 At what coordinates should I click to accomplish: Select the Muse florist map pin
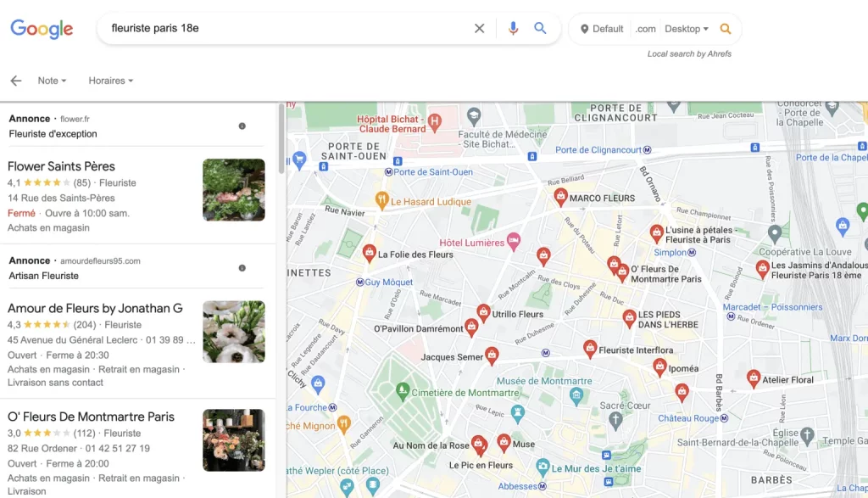pos(504,443)
